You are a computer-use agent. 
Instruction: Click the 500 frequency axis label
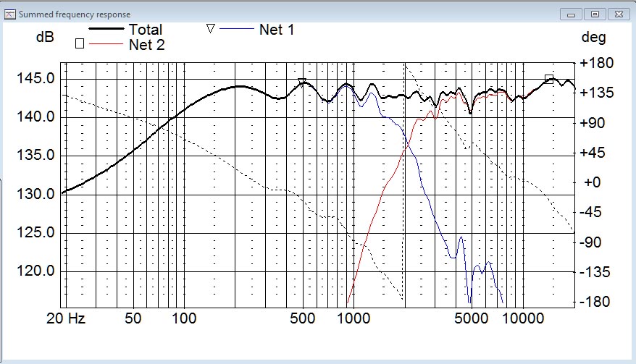click(302, 318)
